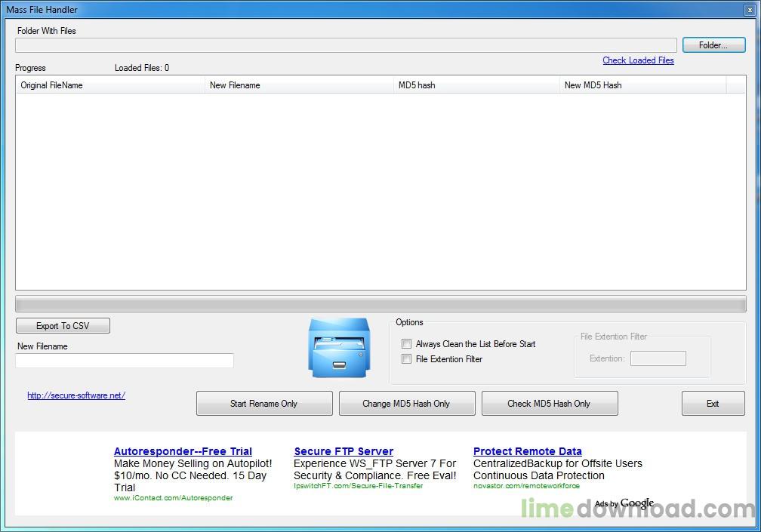Click Start Rename Only button

[x=264, y=404]
